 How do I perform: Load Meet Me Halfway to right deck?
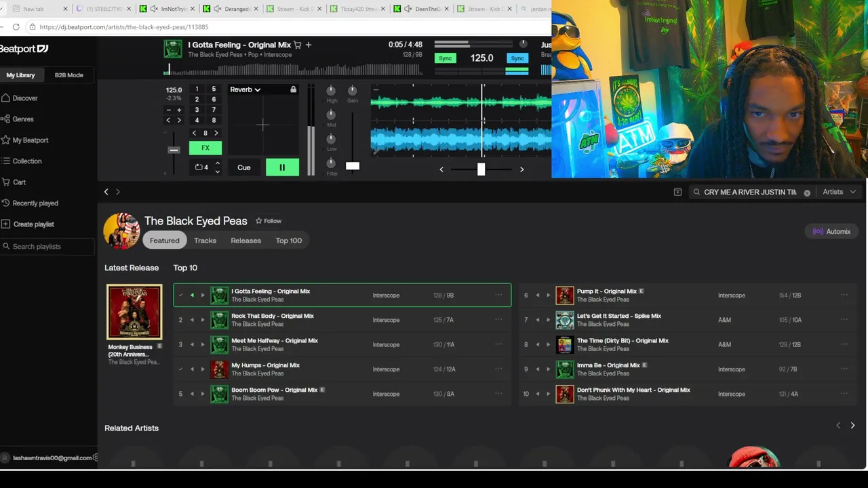pyautogui.click(x=203, y=344)
